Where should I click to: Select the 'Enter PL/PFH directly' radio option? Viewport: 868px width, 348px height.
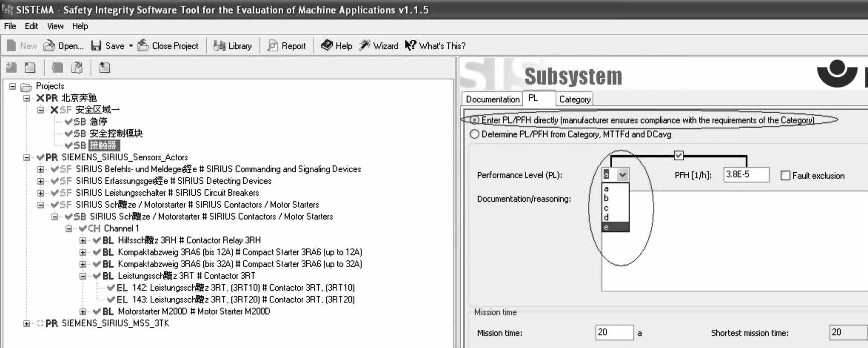pyautogui.click(x=474, y=120)
